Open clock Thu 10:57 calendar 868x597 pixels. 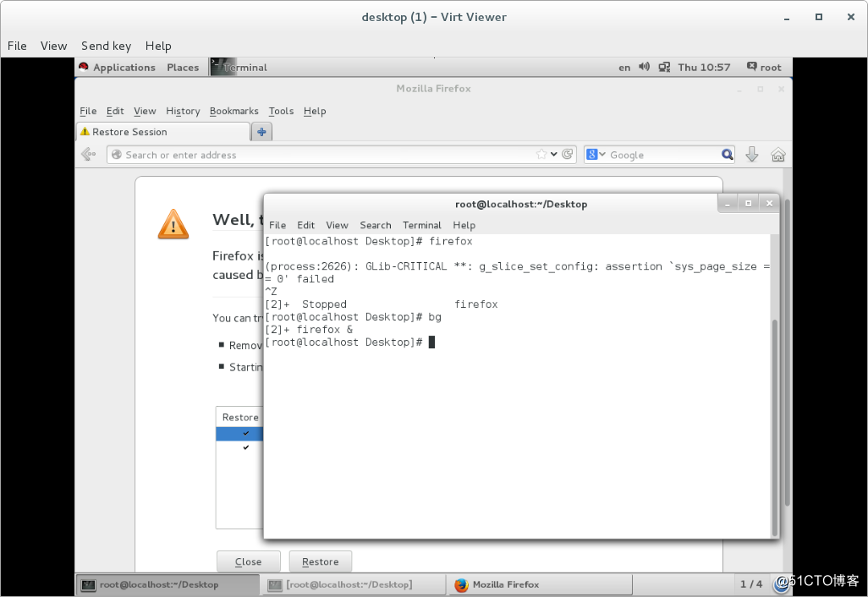pos(704,68)
